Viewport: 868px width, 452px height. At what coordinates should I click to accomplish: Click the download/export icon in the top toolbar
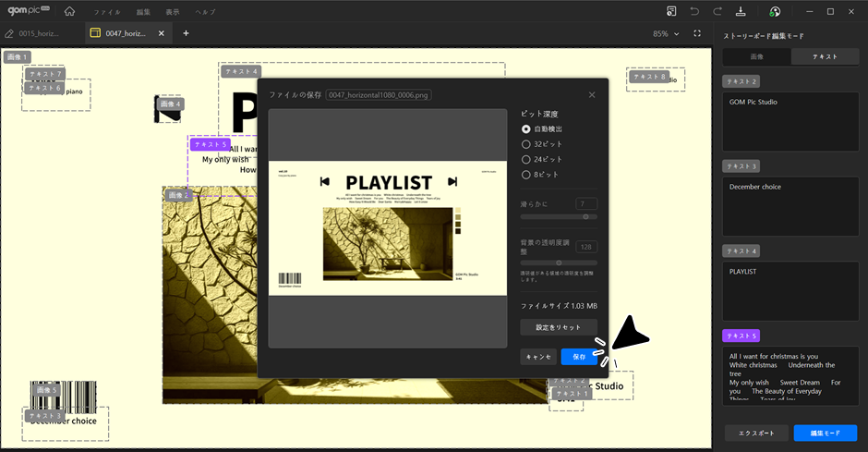click(x=741, y=11)
